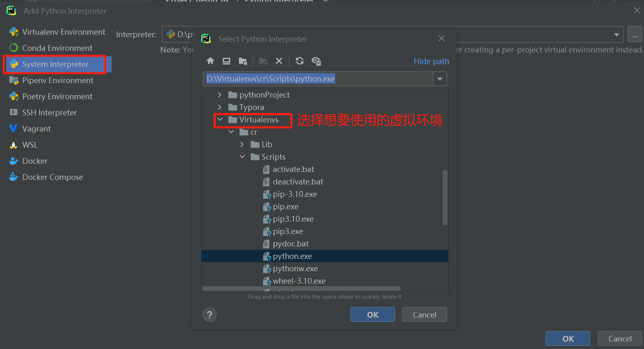Screen dimensions: 644x349
Task: Select Conda Environment in sidebar
Action: click(x=57, y=48)
